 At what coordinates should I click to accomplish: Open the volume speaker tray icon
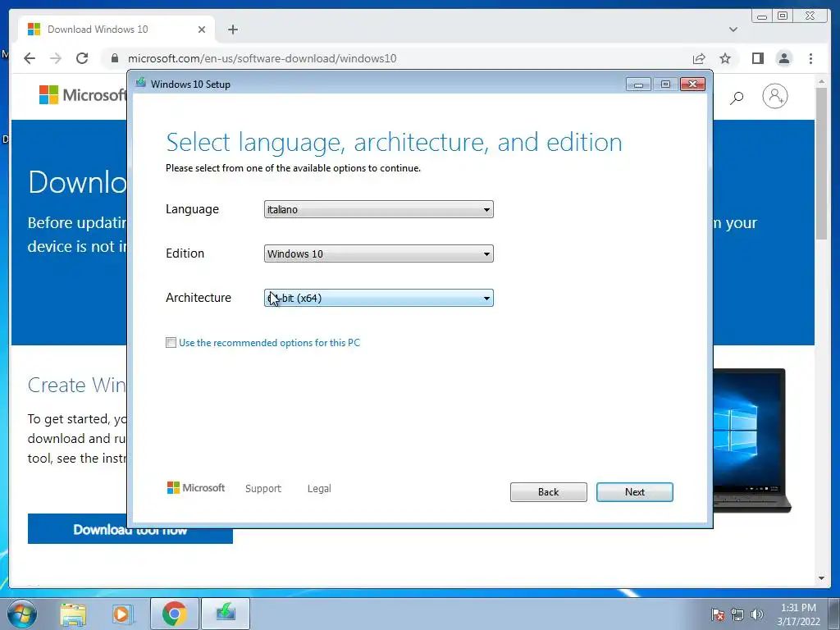pyautogui.click(x=756, y=614)
